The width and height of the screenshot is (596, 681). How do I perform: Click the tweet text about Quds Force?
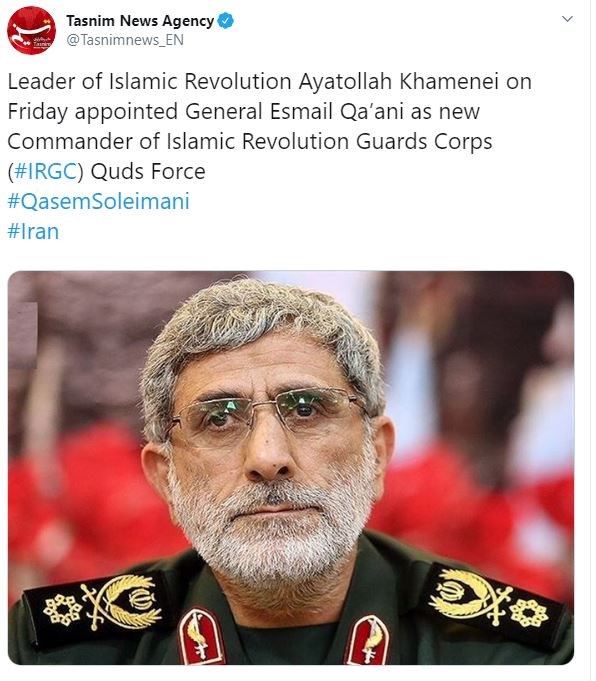[270, 126]
